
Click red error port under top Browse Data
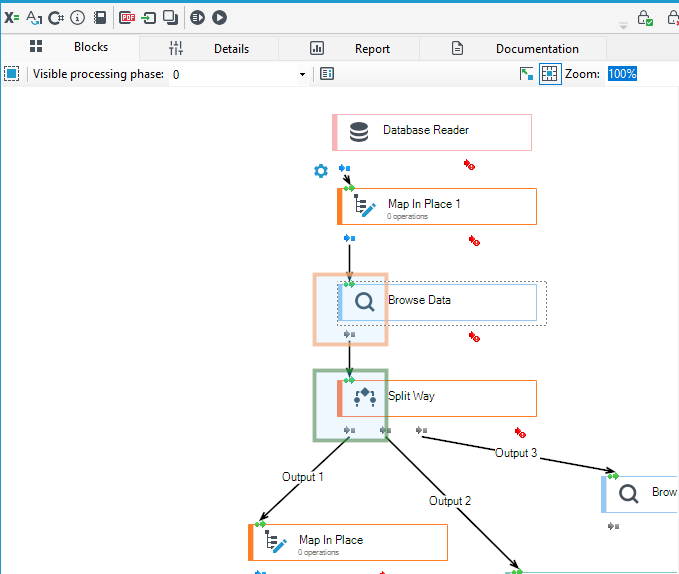pos(474,337)
